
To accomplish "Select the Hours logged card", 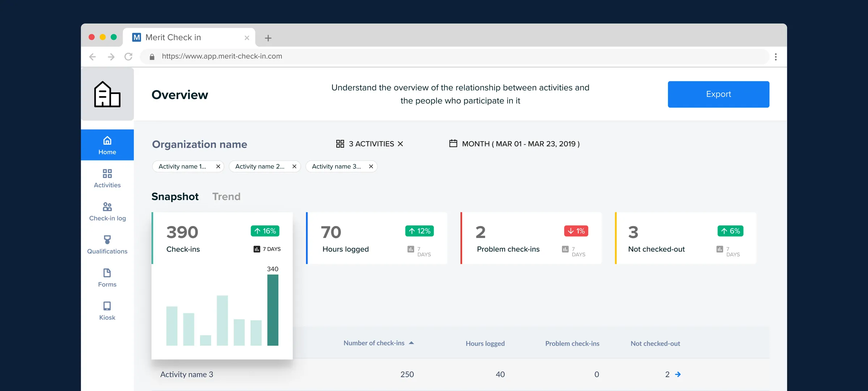I will [x=376, y=238].
